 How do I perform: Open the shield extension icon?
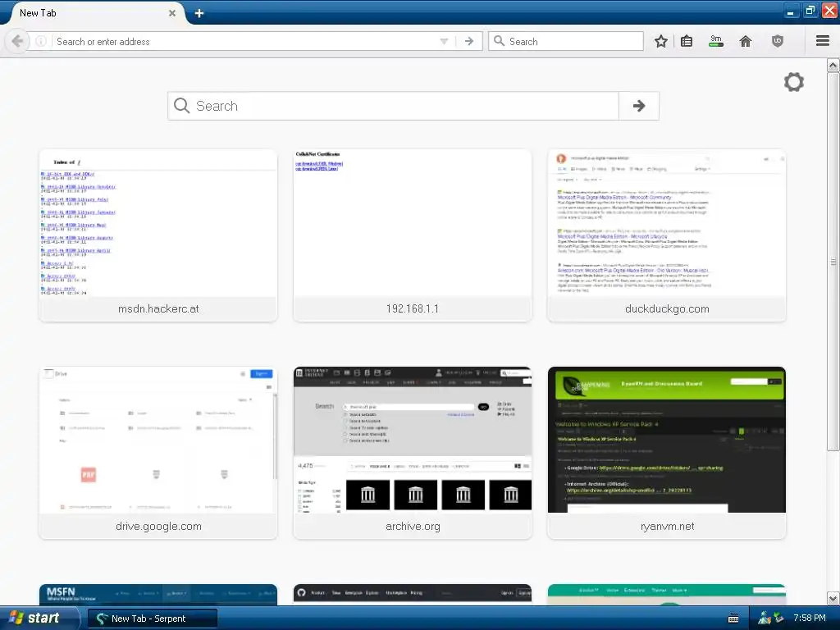pos(778,41)
